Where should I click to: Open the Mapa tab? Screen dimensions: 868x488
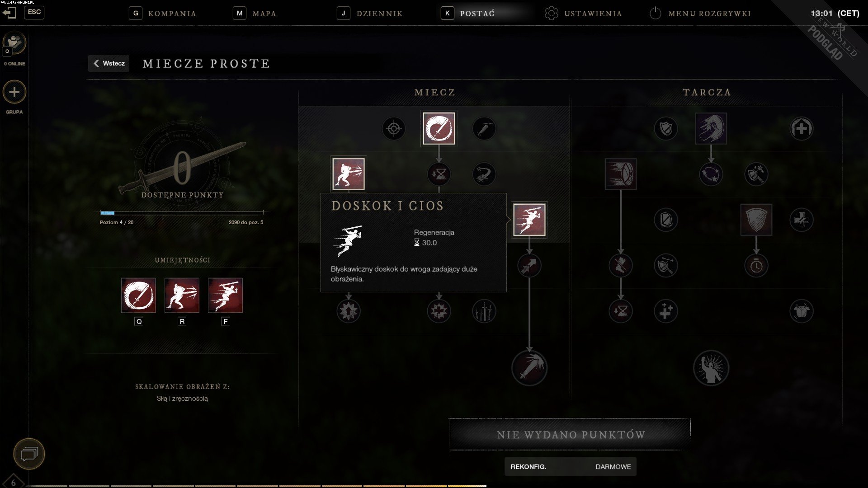tap(255, 13)
